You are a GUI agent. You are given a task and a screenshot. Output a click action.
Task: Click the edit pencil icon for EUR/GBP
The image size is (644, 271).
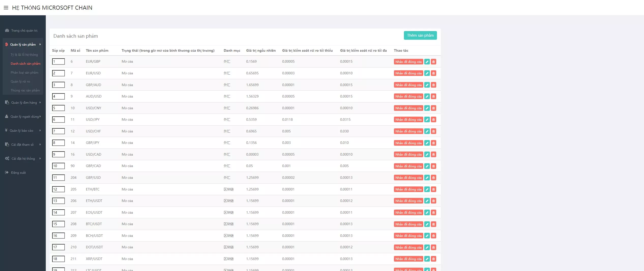coord(427,62)
